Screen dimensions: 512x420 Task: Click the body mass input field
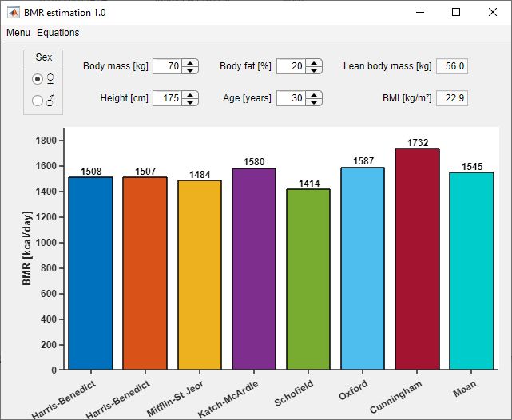point(167,66)
